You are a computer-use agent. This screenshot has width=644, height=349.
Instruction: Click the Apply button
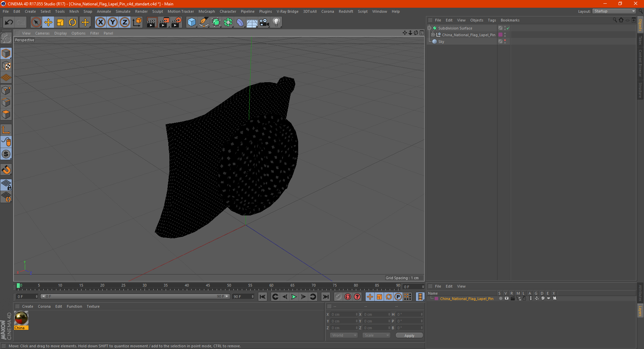(x=409, y=335)
